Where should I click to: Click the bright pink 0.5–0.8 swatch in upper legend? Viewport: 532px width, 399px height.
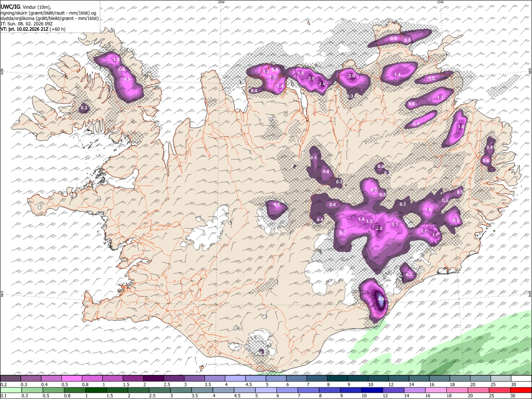click(72, 379)
